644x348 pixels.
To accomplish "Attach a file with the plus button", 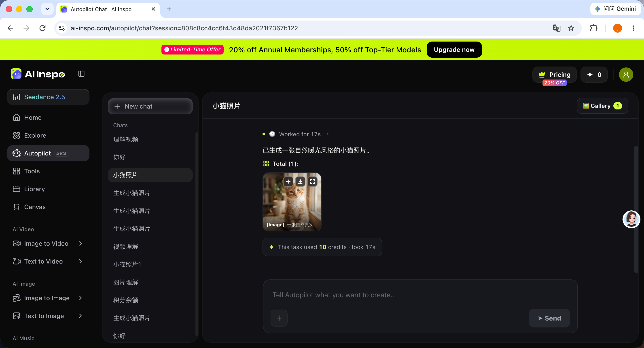I will coord(279,318).
